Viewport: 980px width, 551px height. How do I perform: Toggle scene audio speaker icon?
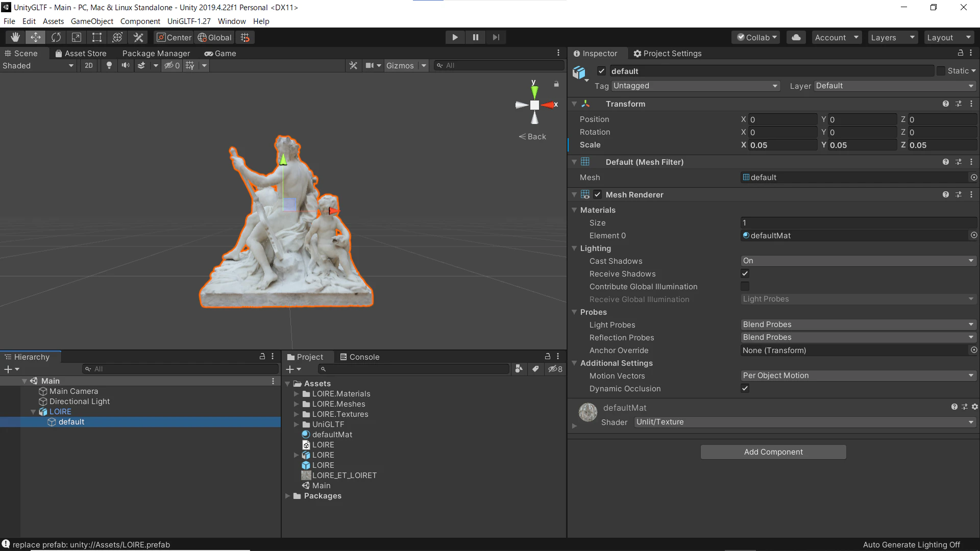pos(125,65)
